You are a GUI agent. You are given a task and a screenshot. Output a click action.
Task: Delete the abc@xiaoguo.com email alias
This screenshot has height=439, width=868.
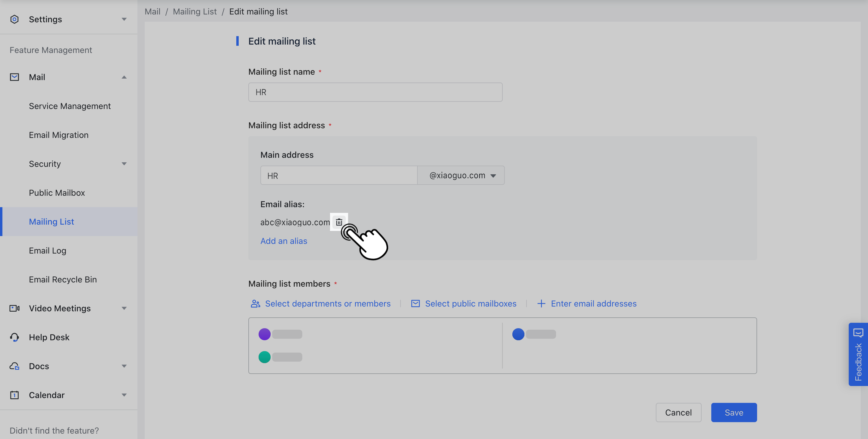click(x=339, y=222)
